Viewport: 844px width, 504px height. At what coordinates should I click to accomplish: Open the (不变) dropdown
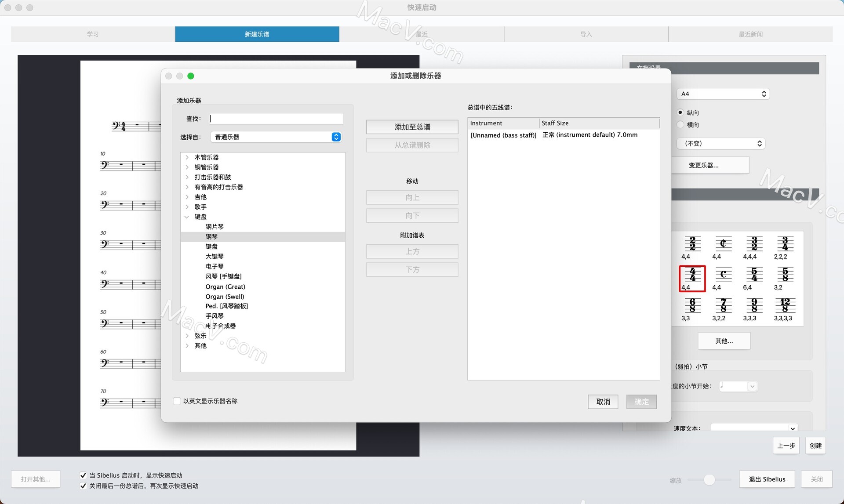(721, 144)
